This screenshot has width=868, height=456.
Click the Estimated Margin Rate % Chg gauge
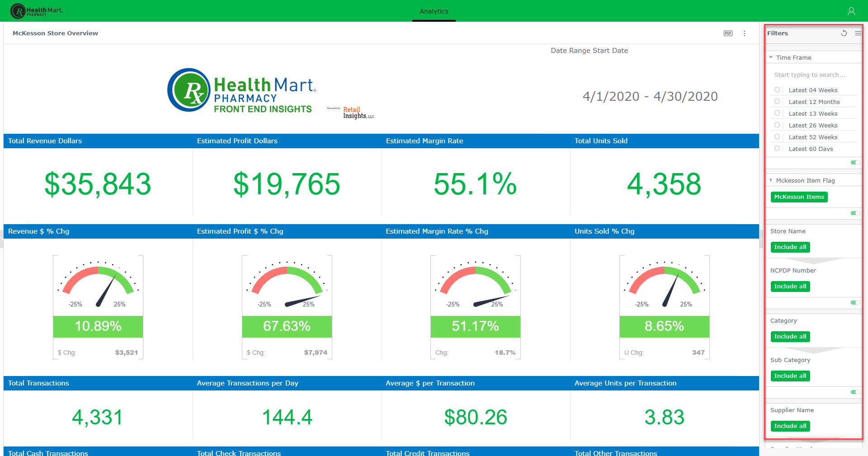pos(476,285)
